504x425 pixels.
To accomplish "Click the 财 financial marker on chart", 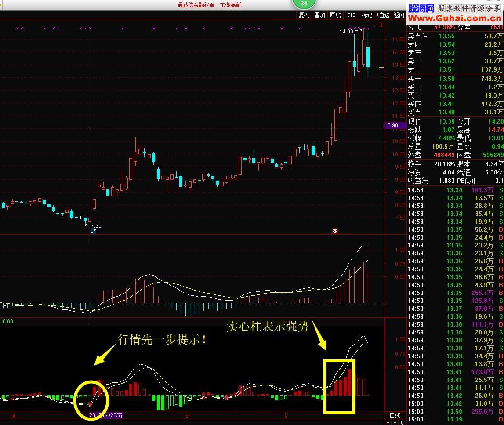I will click(x=93, y=231).
